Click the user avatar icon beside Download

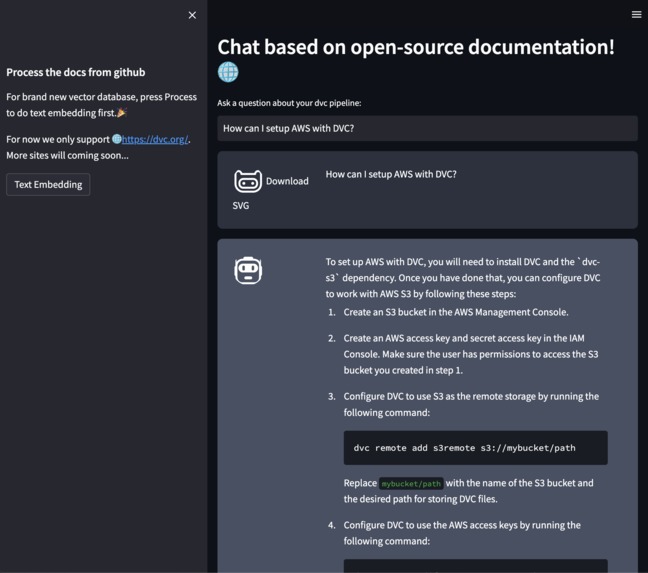pyautogui.click(x=248, y=181)
